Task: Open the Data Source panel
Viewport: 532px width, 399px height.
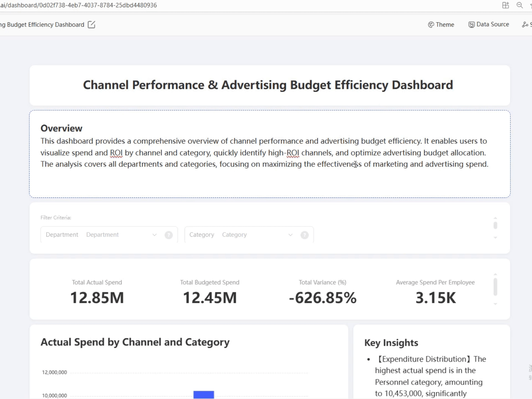Action: click(488, 24)
